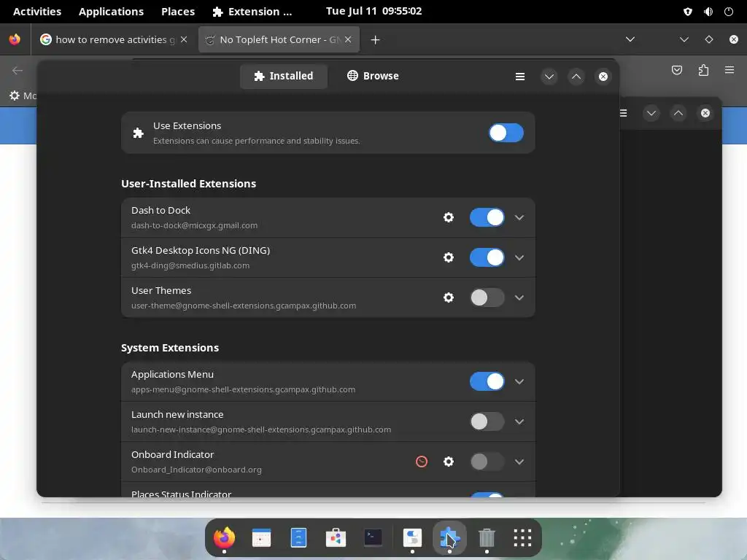747x560 pixels.
Task: Minimize the Firefox window with down chevron
Action: pyautogui.click(x=684, y=39)
